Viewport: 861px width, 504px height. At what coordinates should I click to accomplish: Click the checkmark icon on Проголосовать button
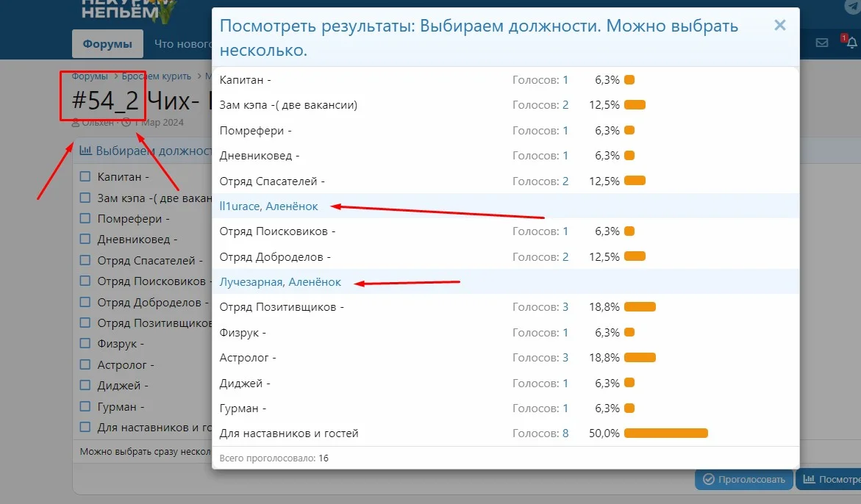(x=710, y=478)
